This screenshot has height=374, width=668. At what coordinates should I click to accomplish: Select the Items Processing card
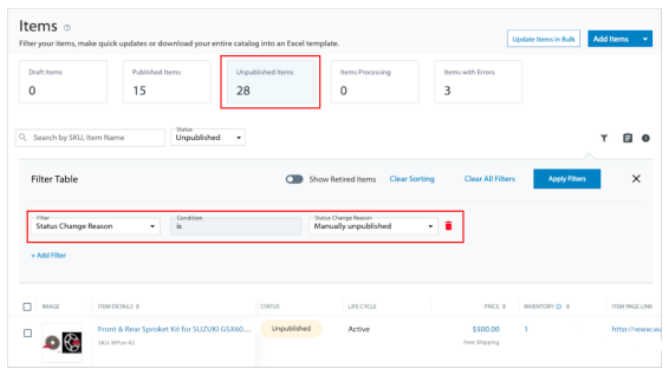pyautogui.click(x=374, y=82)
